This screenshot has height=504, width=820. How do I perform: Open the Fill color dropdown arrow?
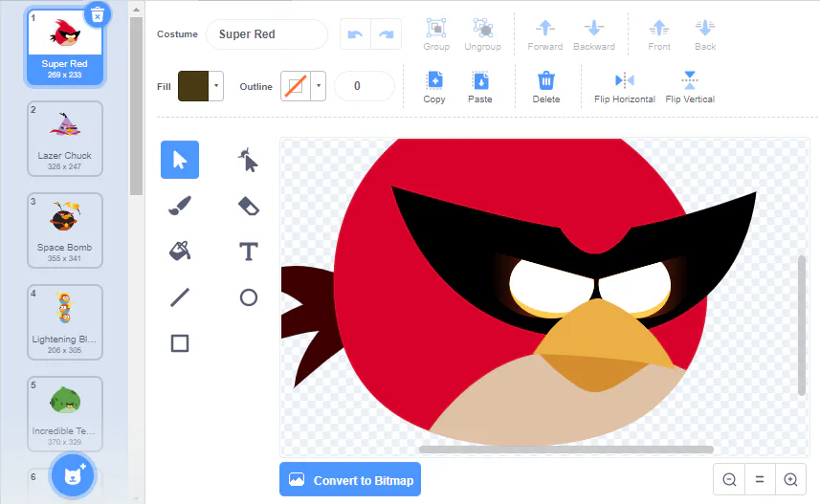[x=216, y=86]
